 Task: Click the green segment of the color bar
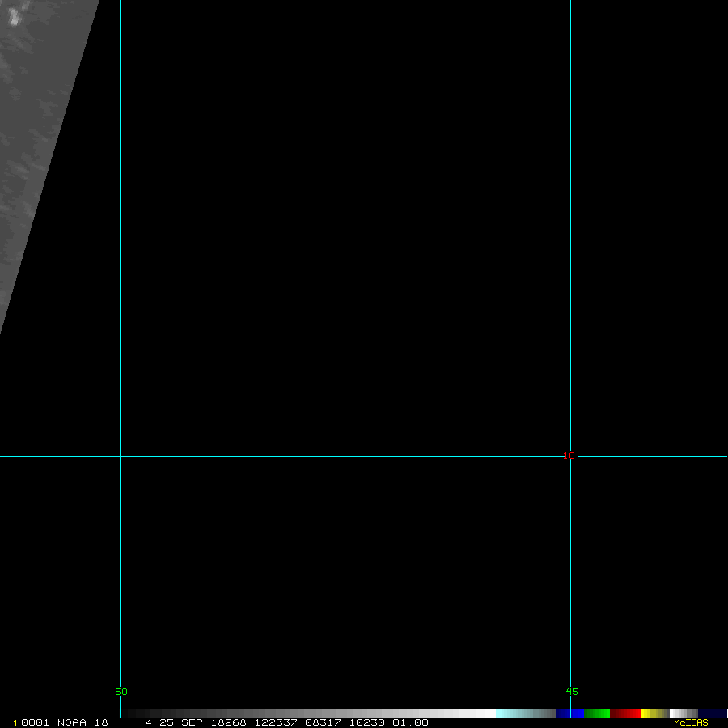pos(597,713)
